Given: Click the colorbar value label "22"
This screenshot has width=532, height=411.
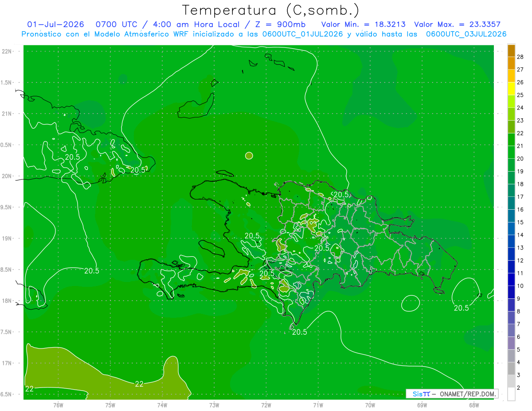Looking at the screenshot, I should tap(520, 133).
